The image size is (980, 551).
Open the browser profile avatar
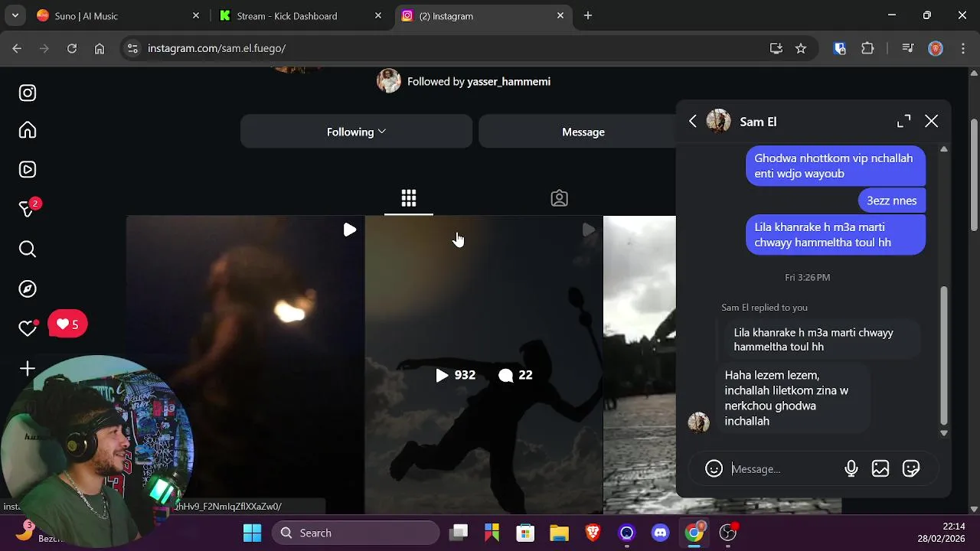935,48
